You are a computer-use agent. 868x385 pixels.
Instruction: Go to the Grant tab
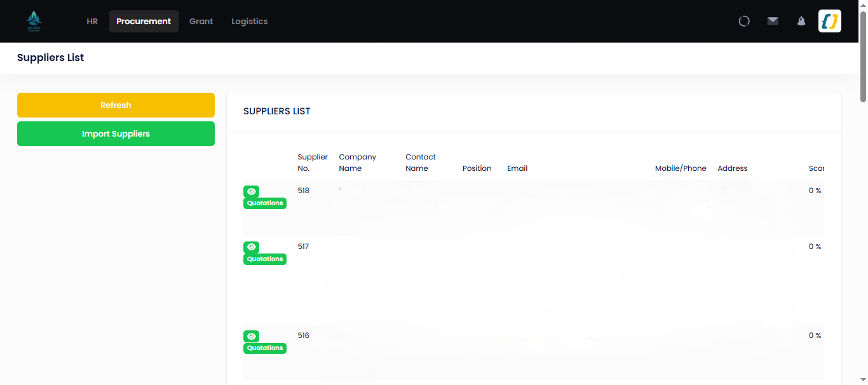click(x=201, y=21)
